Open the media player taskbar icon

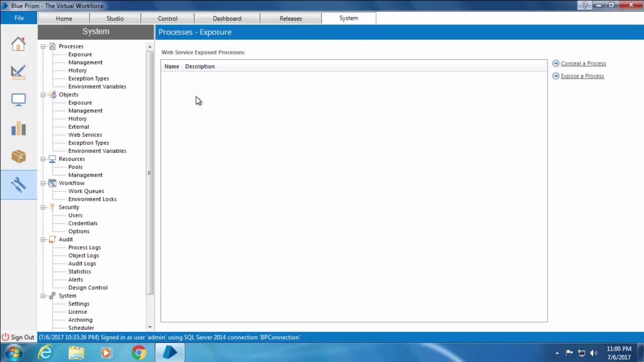tap(106, 352)
